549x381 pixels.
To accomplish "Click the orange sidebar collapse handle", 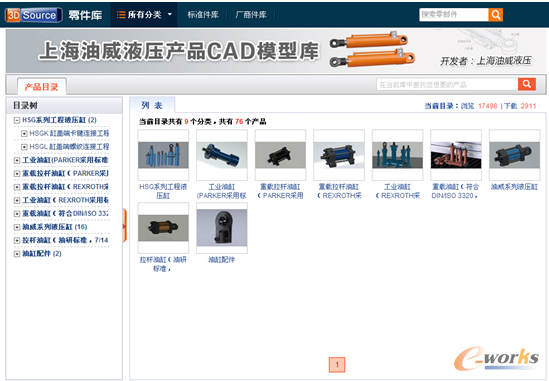I will [x=125, y=226].
